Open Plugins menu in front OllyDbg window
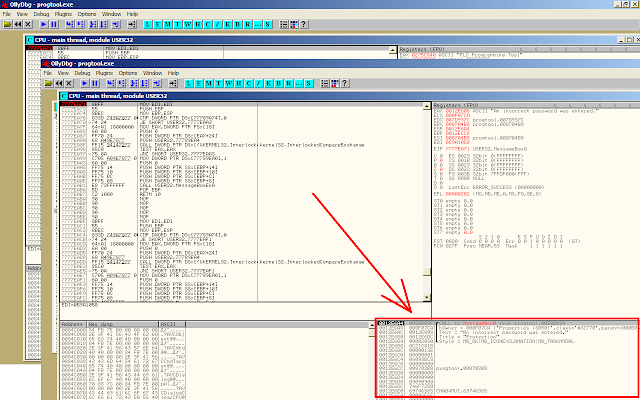Screen dimensions: 640x400 coord(104,73)
